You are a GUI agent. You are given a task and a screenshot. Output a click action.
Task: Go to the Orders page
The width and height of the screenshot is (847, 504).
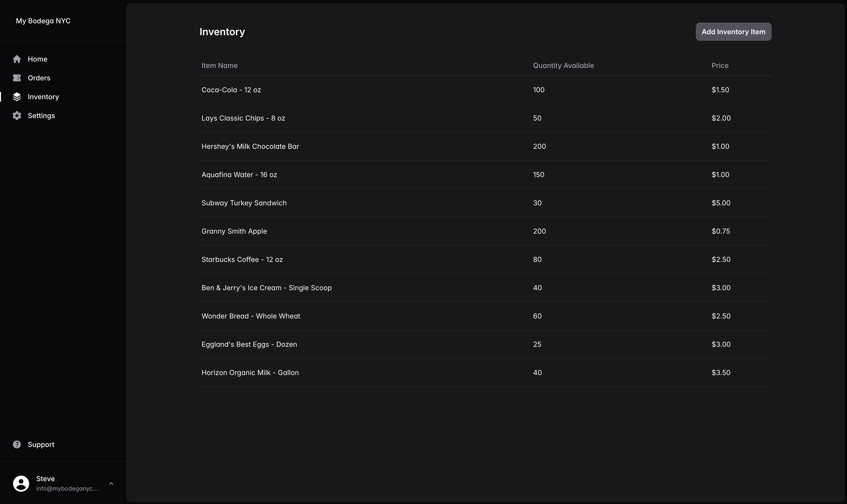[39, 78]
